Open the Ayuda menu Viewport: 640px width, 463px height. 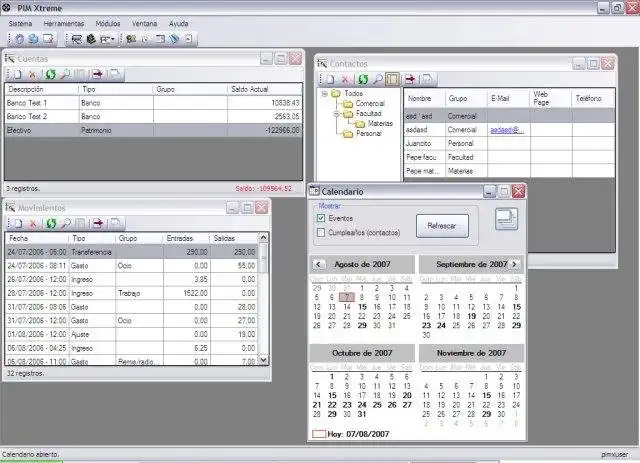tap(179, 24)
